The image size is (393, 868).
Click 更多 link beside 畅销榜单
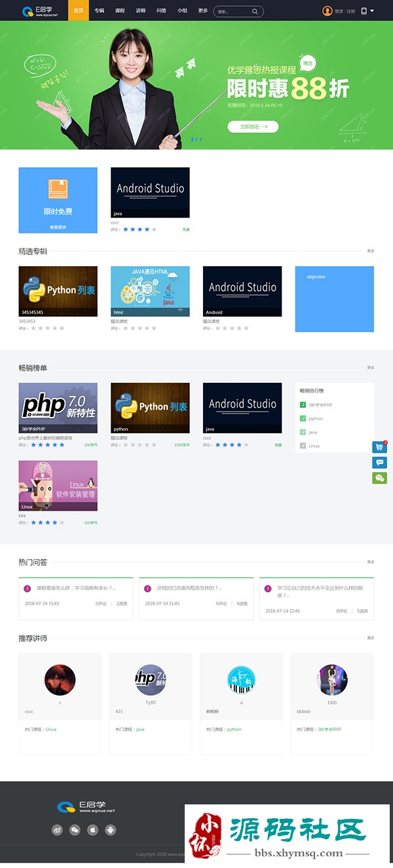[x=371, y=367]
